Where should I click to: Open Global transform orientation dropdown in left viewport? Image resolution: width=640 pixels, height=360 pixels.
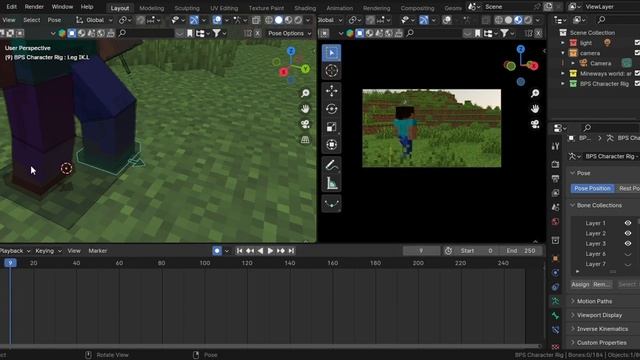95,20
